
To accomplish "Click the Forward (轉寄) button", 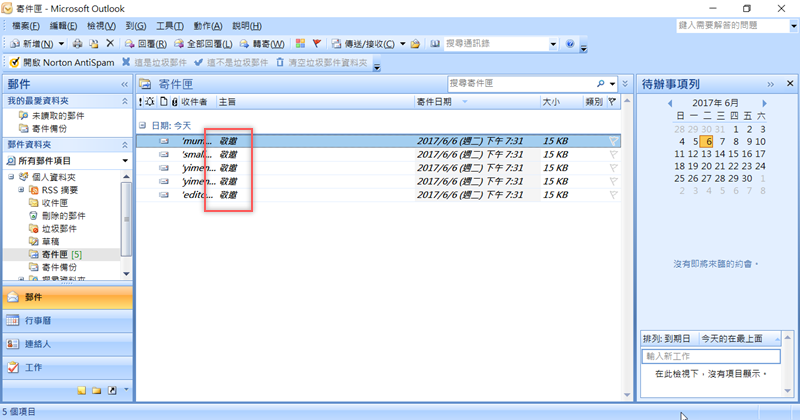I will pyautogui.click(x=262, y=44).
